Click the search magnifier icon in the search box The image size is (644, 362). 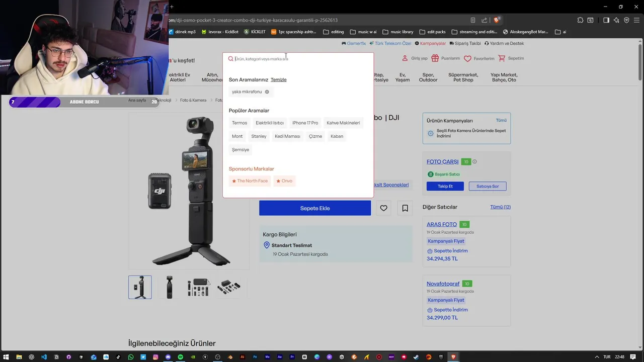[230, 59]
